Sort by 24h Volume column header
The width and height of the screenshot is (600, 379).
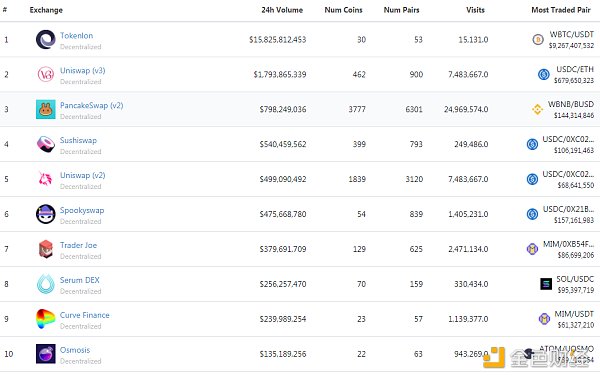point(282,10)
